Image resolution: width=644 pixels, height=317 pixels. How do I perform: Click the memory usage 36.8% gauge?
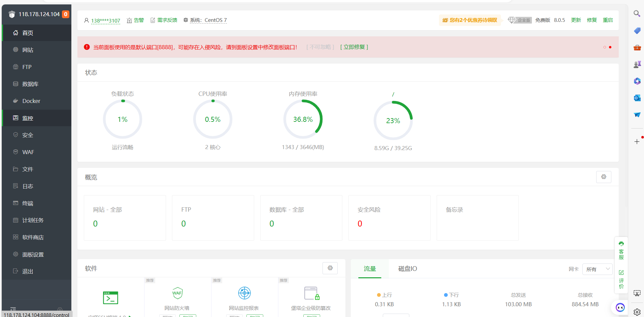[303, 119]
